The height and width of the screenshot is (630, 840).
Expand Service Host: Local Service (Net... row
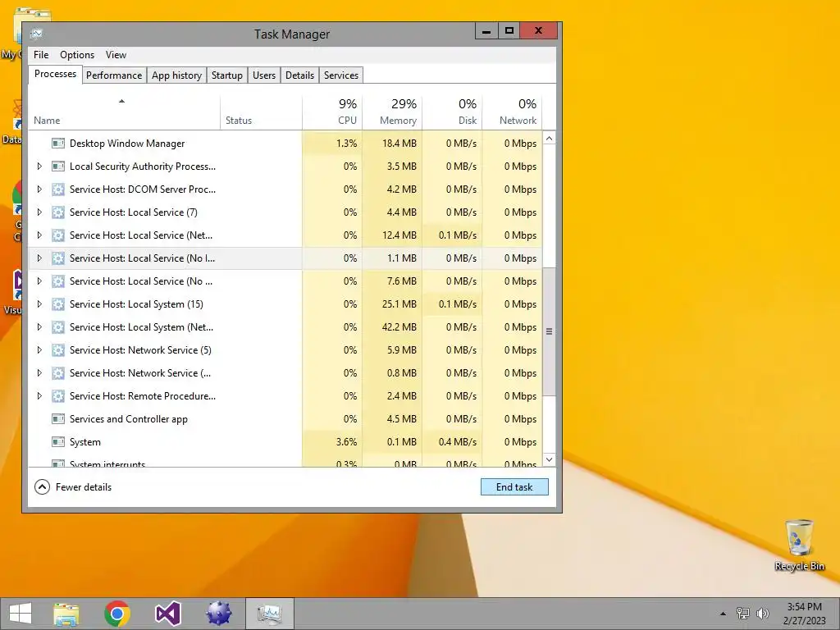39,235
